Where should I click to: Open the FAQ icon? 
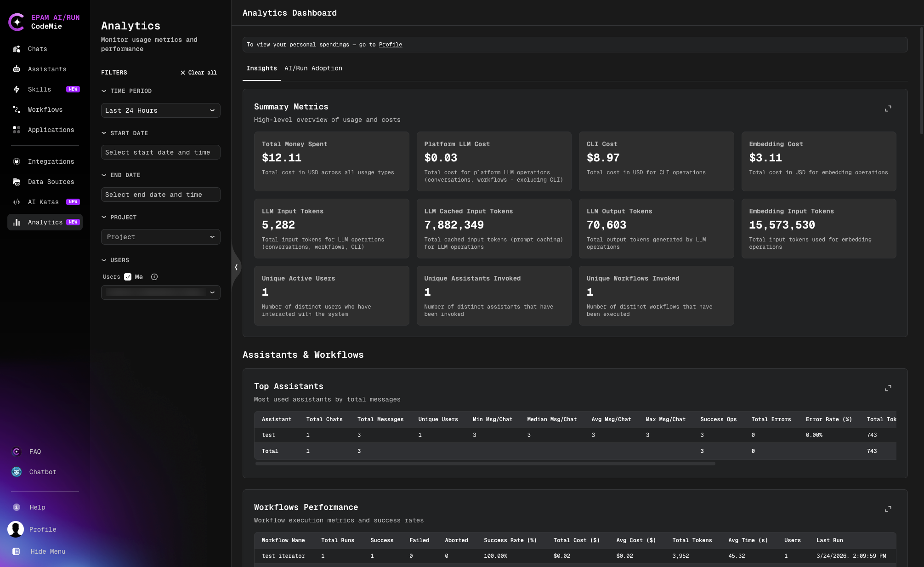tap(17, 452)
